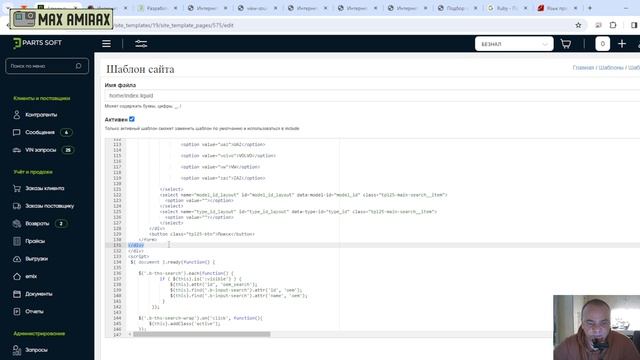The image size is (640, 360).
Task: Click the VIN запросы badge showing 25
Action: point(68,150)
